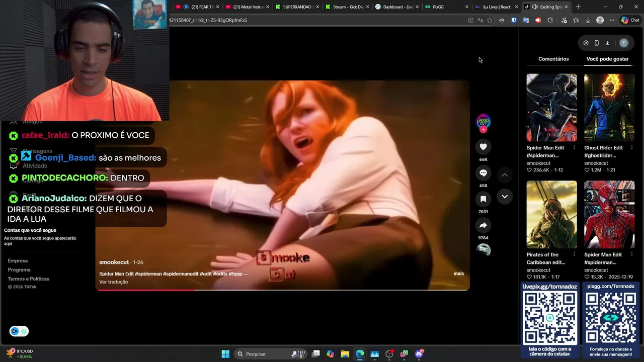Open the Bitwarden shield extension icon
This screenshot has width=644, height=362.
point(514,20)
